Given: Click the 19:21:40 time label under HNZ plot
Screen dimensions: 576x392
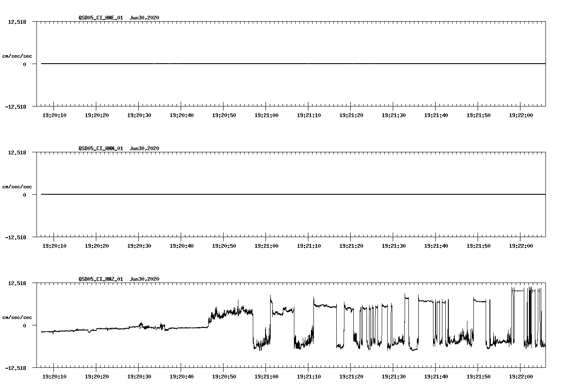Looking at the screenshot, I should coord(436,377).
